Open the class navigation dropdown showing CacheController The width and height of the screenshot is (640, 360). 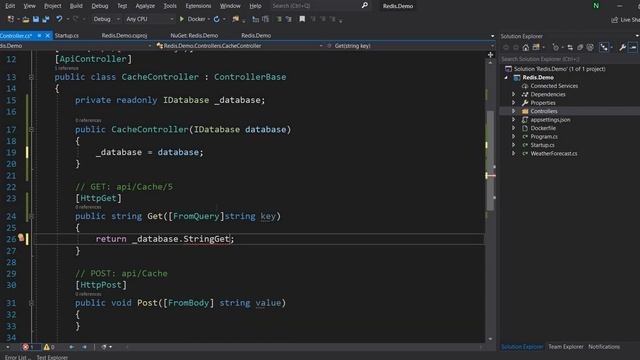pyautogui.click(x=240, y=46)
